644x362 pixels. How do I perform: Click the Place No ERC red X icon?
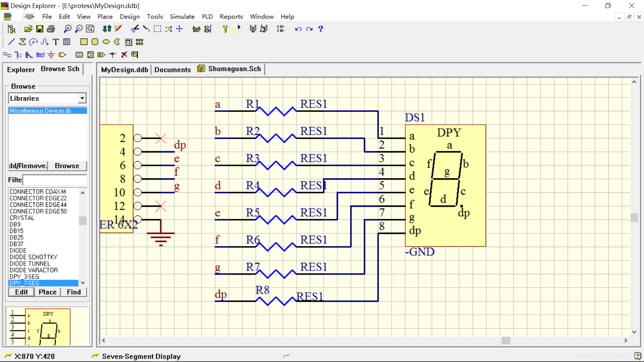click(124, 55)
